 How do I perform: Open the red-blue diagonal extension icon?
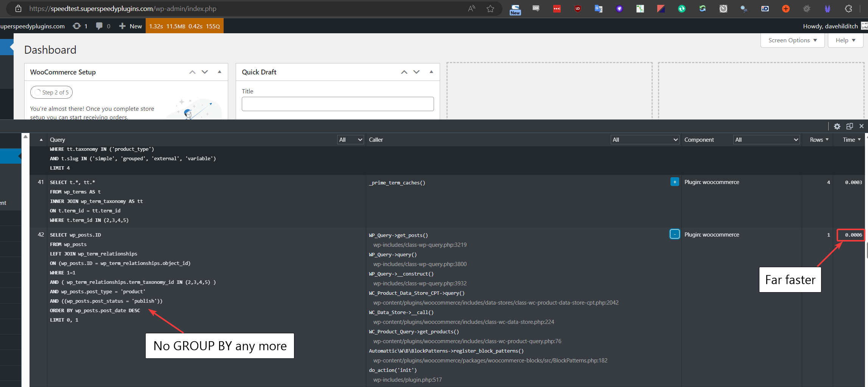coord(661,8)
